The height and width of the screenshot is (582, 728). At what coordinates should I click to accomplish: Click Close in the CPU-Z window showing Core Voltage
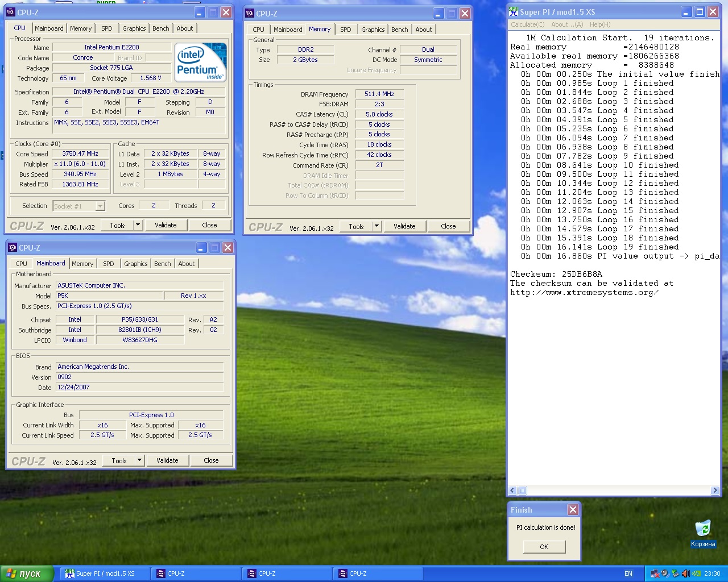click(209, 225)
